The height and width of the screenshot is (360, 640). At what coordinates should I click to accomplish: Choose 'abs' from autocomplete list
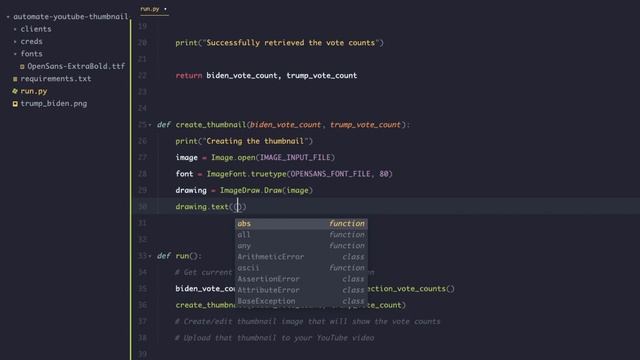click(301, 224)
